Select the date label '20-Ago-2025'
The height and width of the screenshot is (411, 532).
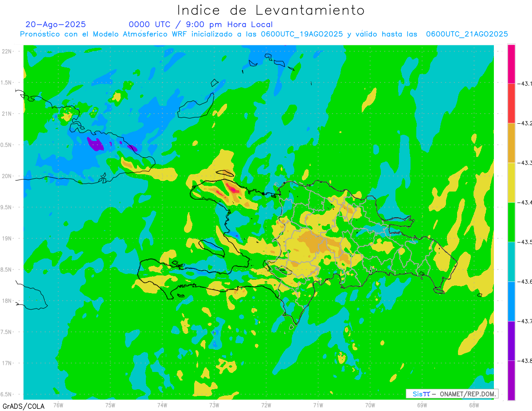click(x=56, y=24)
